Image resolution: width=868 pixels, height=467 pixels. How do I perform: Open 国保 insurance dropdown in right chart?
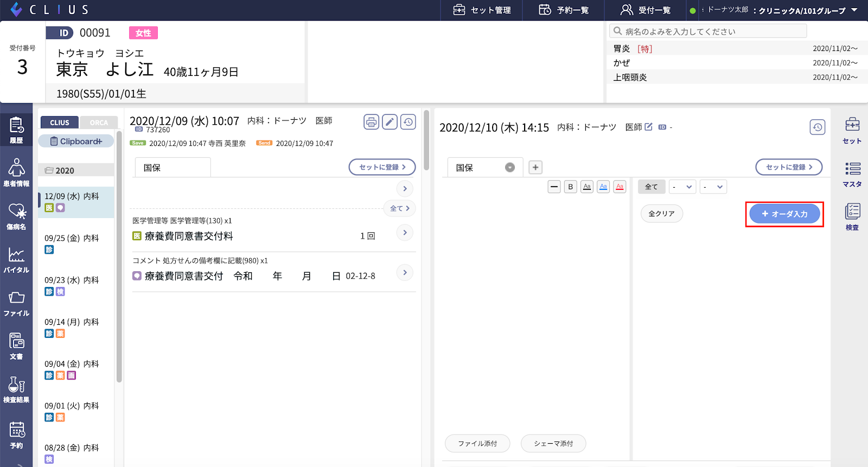click(x=509, y=168)
